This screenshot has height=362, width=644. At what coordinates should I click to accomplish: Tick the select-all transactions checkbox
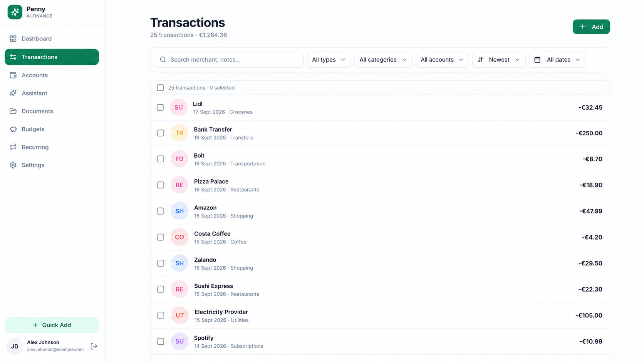pyautogui.click(x=160, y=88)
